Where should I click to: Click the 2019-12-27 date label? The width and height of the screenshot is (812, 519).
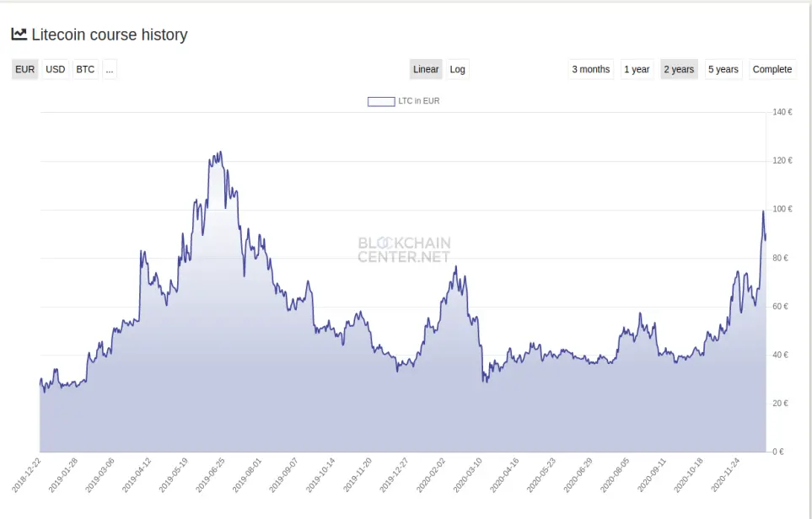click(x=394, y=475)
